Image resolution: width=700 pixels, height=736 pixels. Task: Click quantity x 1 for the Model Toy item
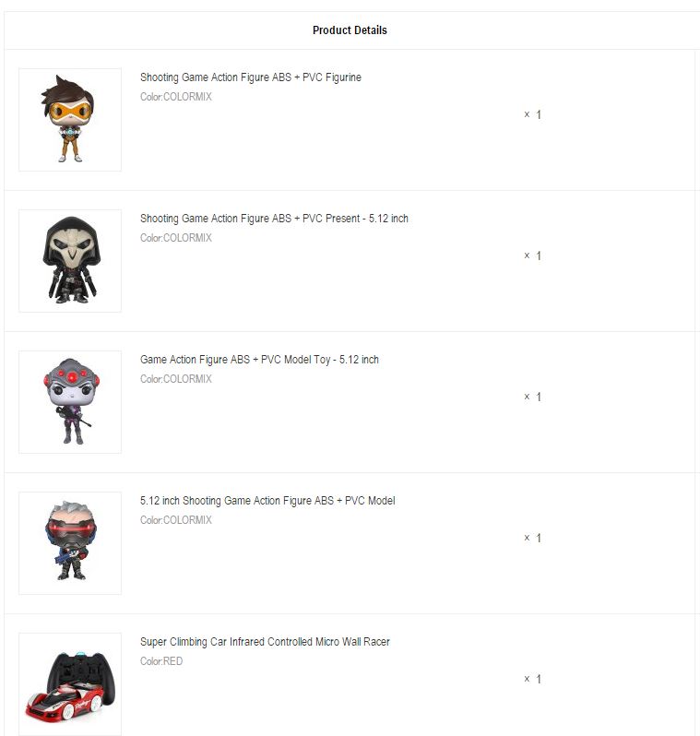[533, 398]
